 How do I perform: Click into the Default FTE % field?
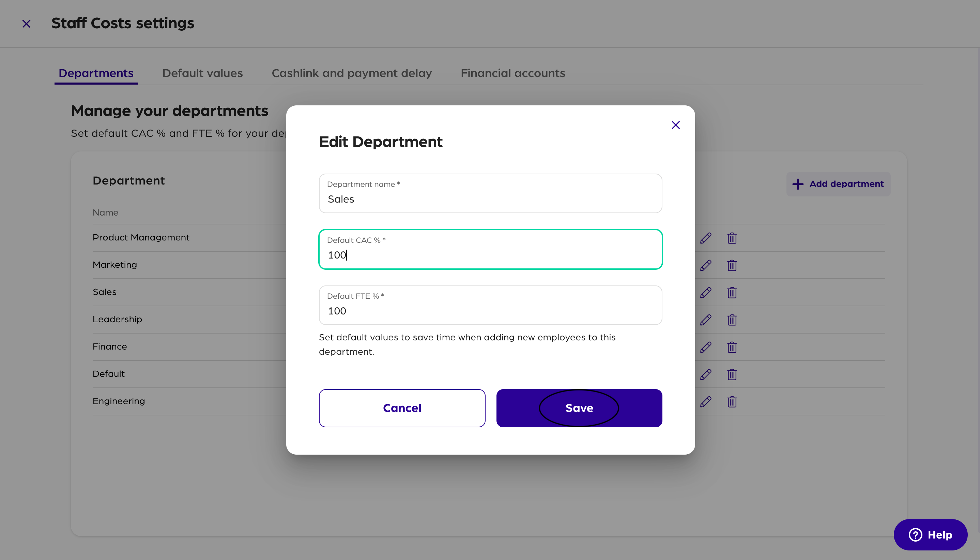(490, 305)
